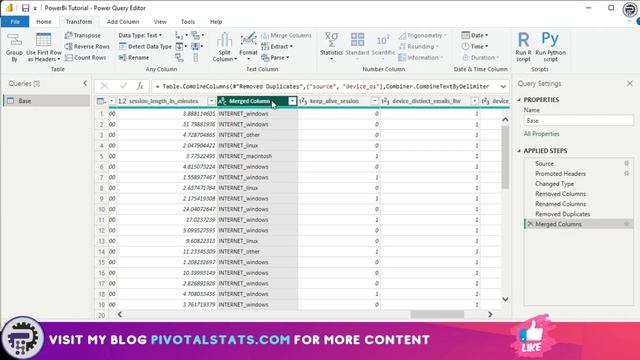Open the Format text tool
640x360 pixels.
click(x=248, y=46)
